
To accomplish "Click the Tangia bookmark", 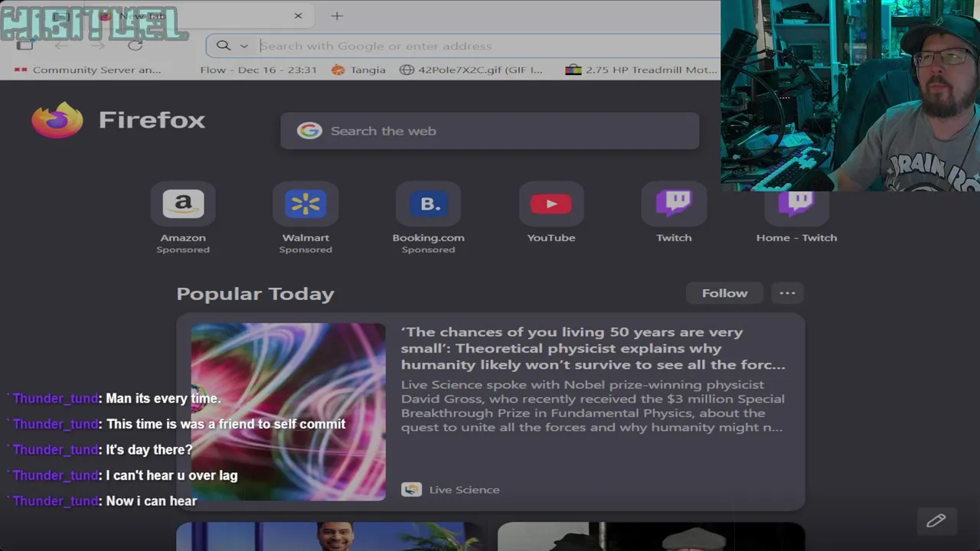I will [358, 70].
